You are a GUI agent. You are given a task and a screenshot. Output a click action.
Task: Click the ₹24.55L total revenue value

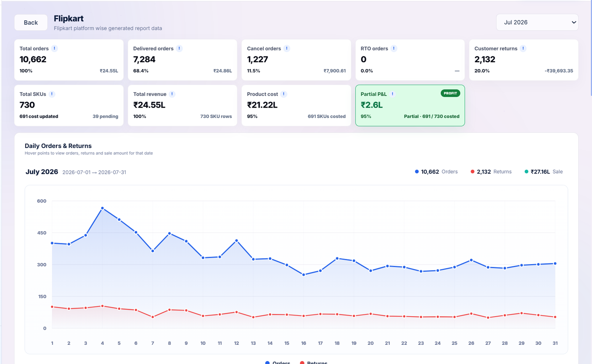[149, 105]
